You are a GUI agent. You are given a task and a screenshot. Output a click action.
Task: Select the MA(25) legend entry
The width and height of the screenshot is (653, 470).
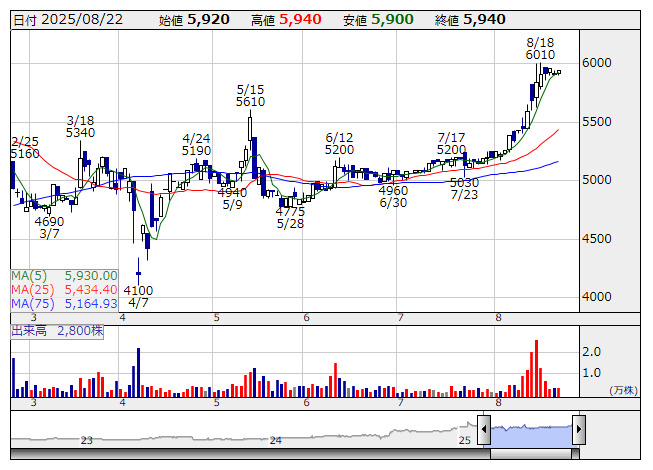coord(64,289)
